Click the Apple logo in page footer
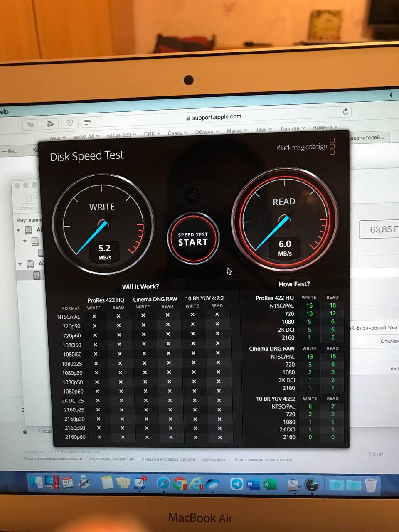Screen dimensions: 399x532 [x=25, y=432]
